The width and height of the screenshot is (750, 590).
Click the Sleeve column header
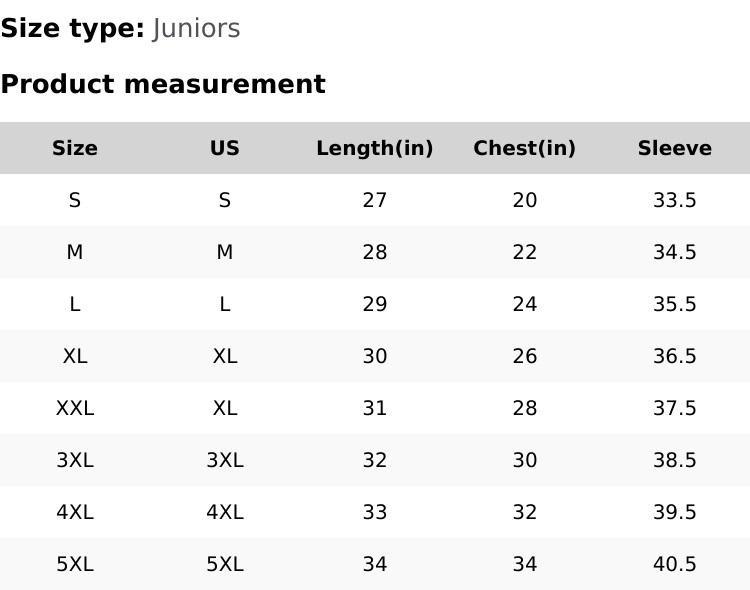pos(675,148)
